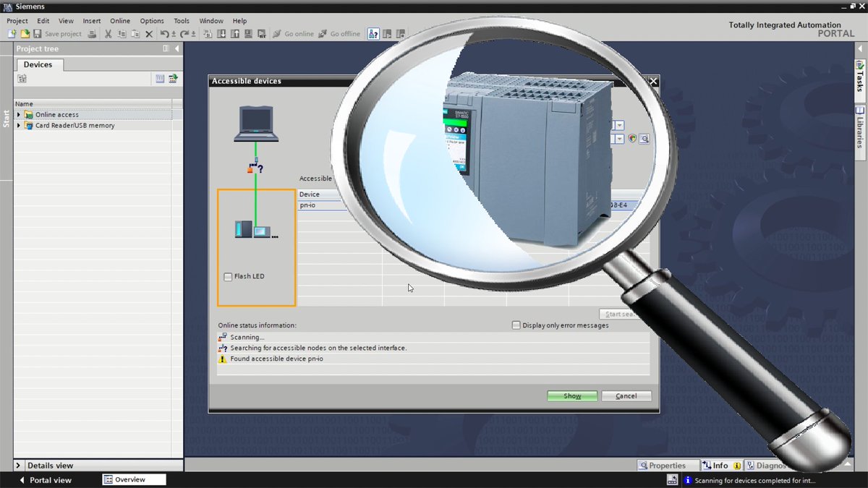Expand Card Reader/USB memory tree node
868x488 pixels.
click(19, 125)
